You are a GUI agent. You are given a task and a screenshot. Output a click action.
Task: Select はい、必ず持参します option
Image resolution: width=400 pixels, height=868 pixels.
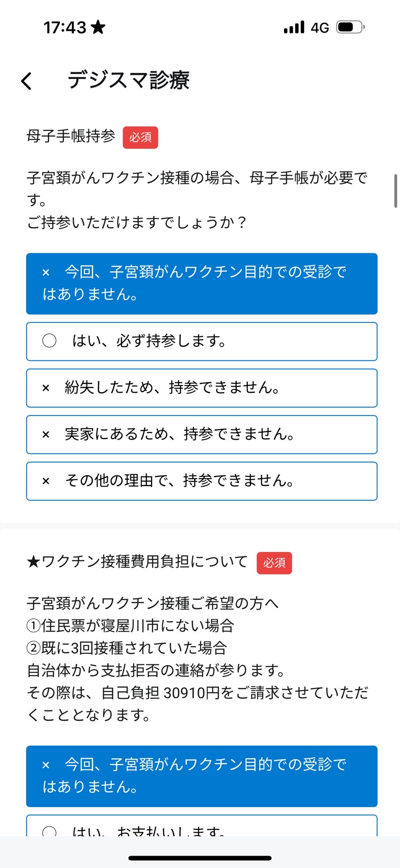202,341
